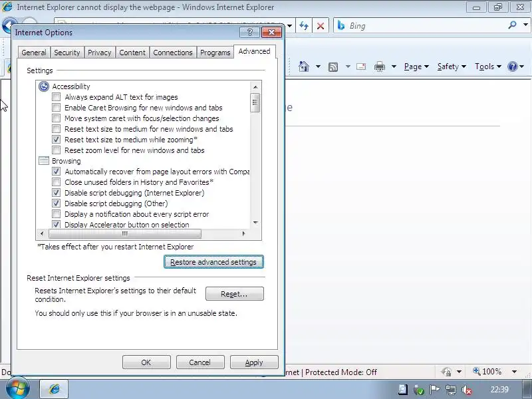Check Close unused folders in History
Image resolution: width=532 pixels, height=399 pixels.
[x=57, y=182]
